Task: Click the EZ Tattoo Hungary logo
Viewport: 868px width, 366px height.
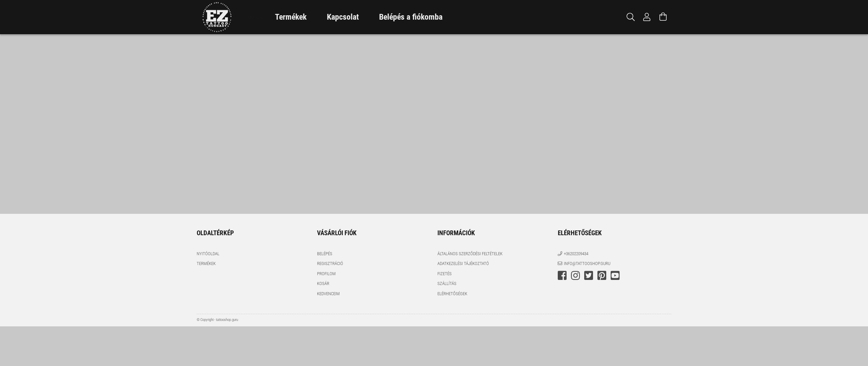Action: coord(217,17)
